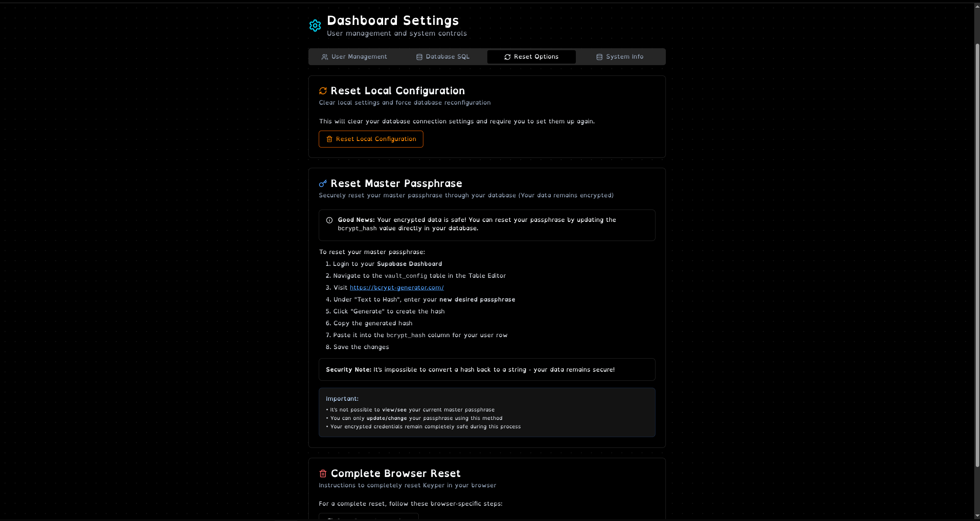The image size is (980, 521).
Task: Click the Dashboard Settings title
Action: (393, 20)
